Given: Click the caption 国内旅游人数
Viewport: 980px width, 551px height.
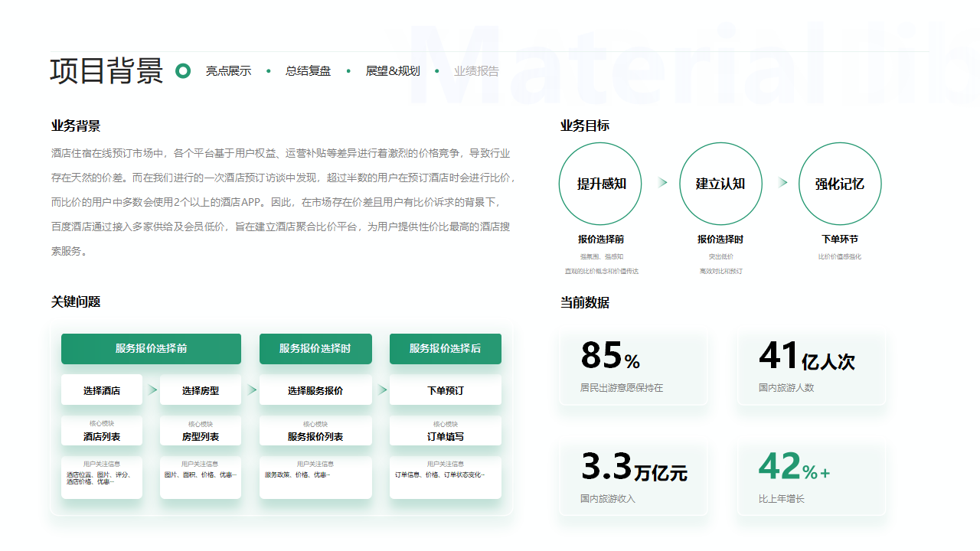Looking at the screenshot, I should (x=786, y=388).
